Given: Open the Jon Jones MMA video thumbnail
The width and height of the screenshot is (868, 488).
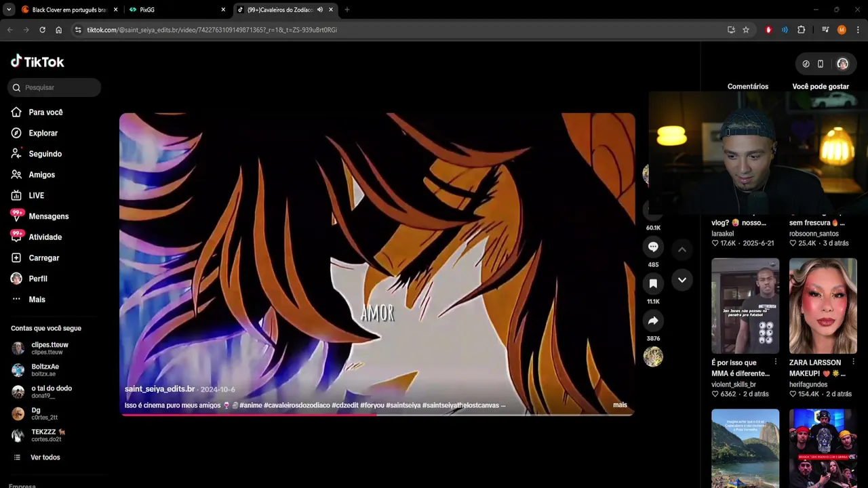Looking at the screenshot, I should click(745, 306).
